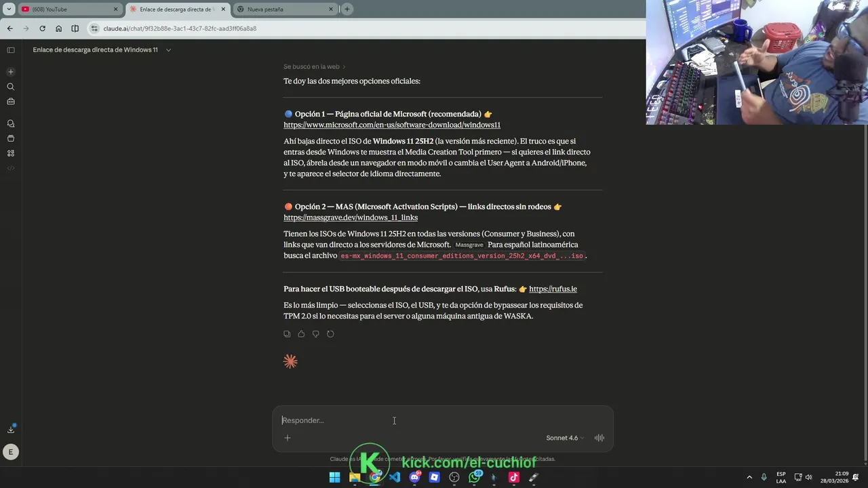
Task: Open the artifacts grid icon in sidebar
Action: [11, 153]
